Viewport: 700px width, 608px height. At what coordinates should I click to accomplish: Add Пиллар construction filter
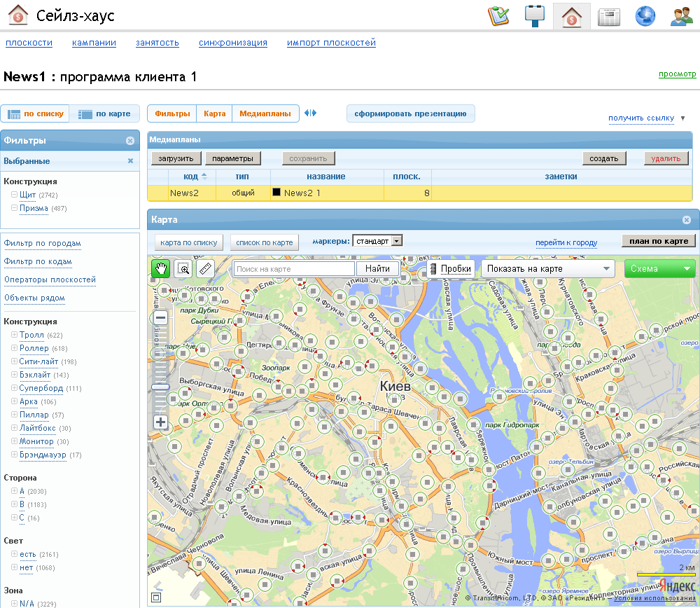14,415
